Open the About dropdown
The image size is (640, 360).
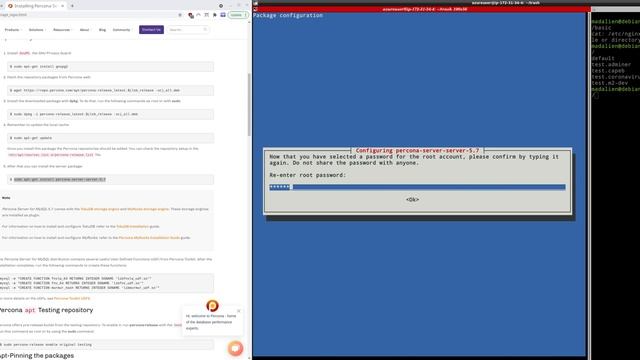(x=85, y=30)
